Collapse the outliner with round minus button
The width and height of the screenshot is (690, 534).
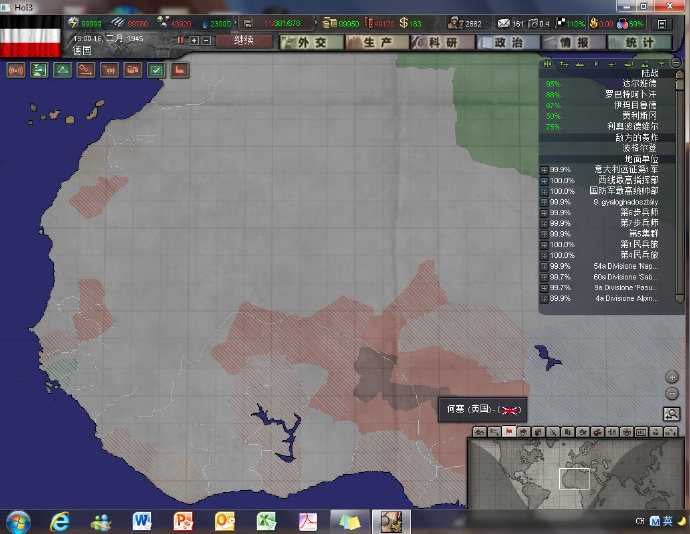pyautogui.click(x=676, y=63)
